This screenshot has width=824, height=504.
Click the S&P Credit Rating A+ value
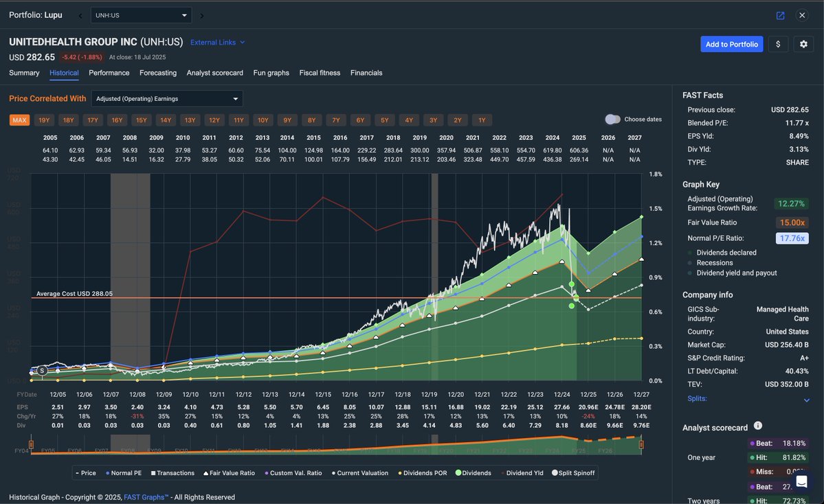tap(804, 358)
